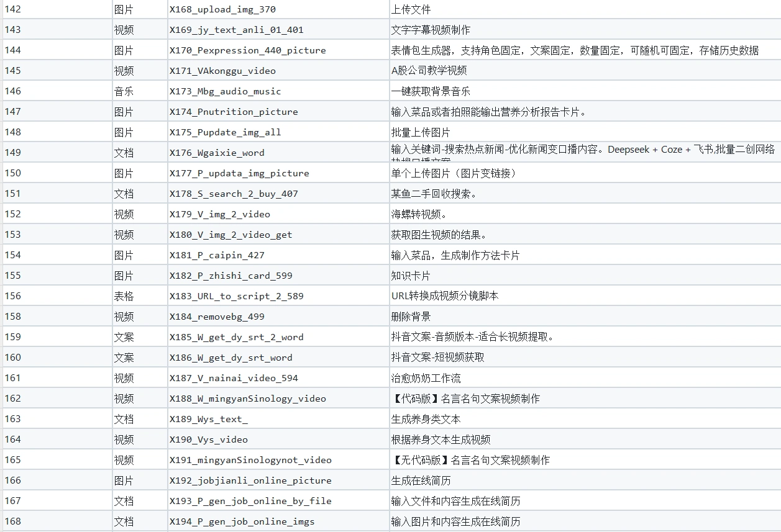The image size is (781, 532).
Task: Select the X176_Wgaixie_word cell
Action: point(217,153)
